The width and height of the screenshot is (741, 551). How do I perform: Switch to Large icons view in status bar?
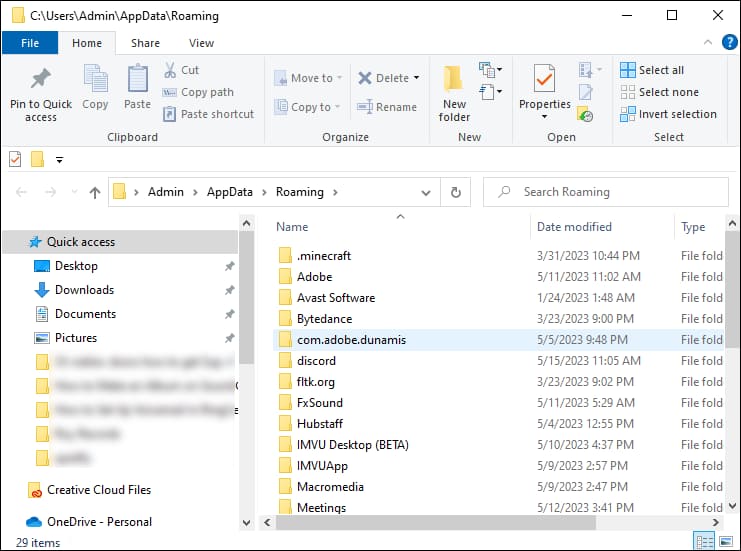(725, 542)
